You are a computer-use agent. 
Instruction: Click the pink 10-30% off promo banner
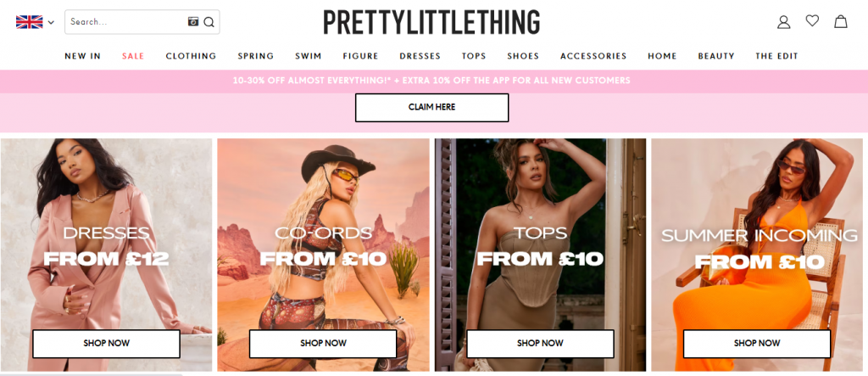[x=431, y=81]
